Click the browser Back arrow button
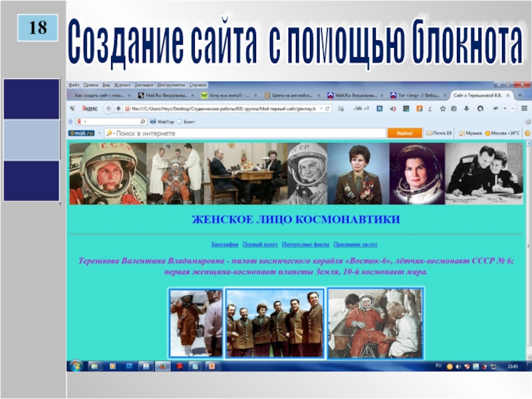The height and width of the screenshot is (399, 532). (108, 108)
